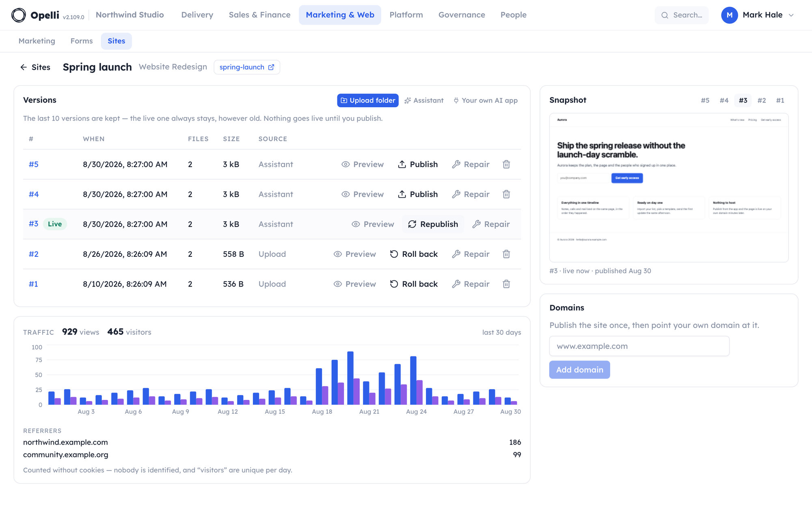Screen dimensions: 812x508
Task: Delete version #1 with trash icon
Action: 506,284
